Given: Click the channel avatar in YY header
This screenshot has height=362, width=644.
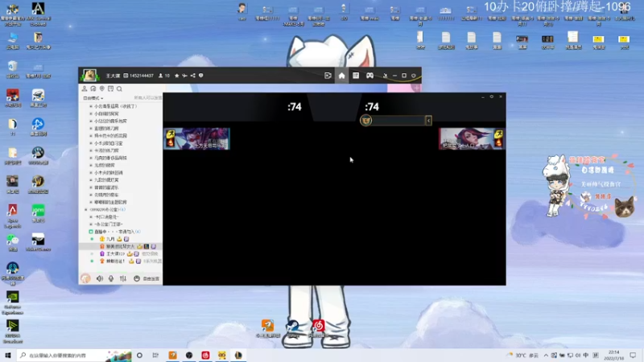Looking at the screenshot, I should [x=89, y=75].
